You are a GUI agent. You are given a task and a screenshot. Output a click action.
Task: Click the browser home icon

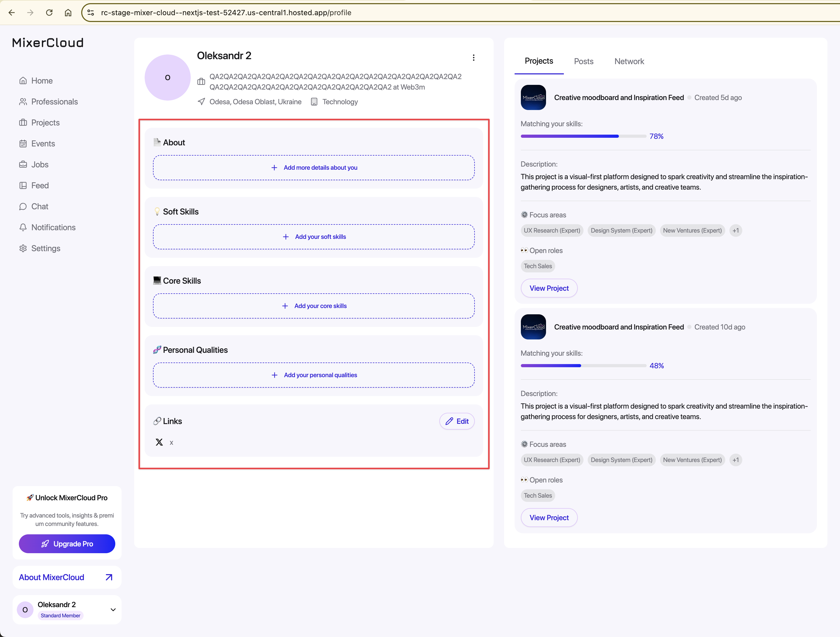(x=68, y=13)
